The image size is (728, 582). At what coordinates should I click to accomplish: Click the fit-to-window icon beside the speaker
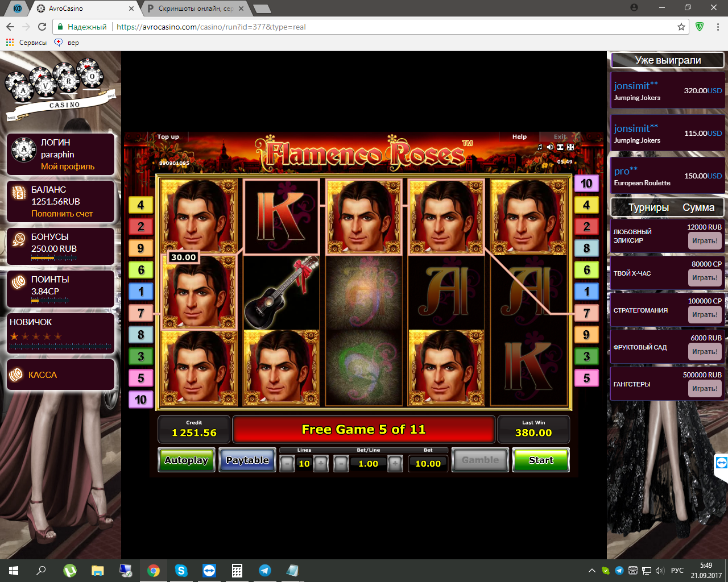tap(560, 147)
